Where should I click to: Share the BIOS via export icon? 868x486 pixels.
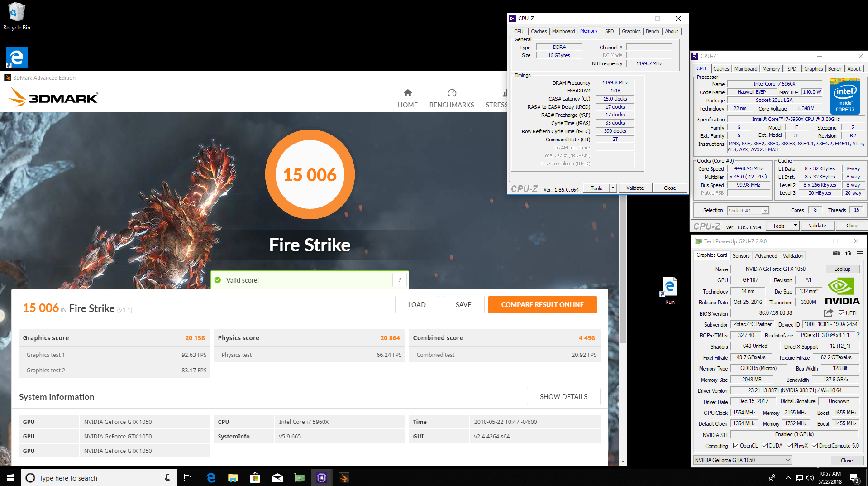coord(828,313)
